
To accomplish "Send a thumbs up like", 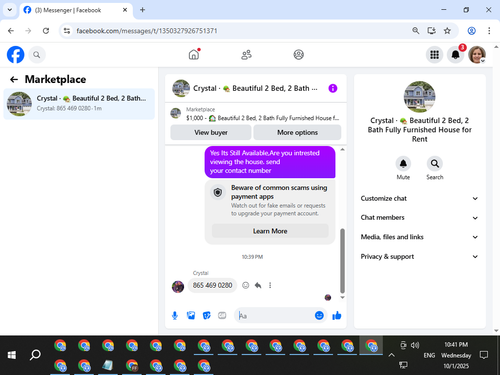I will 337,315.
